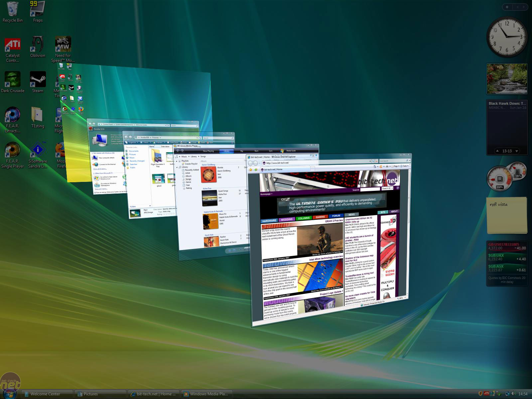Collapse the Playlists tree node in Media Player
Screen dimensions: 532x399
(x=177, y=161)
